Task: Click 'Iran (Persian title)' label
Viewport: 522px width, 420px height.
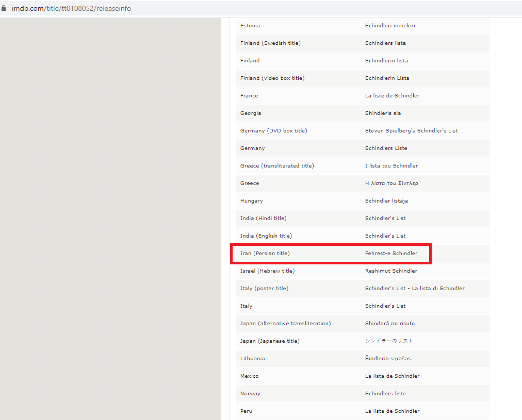Action: point(265,254)
